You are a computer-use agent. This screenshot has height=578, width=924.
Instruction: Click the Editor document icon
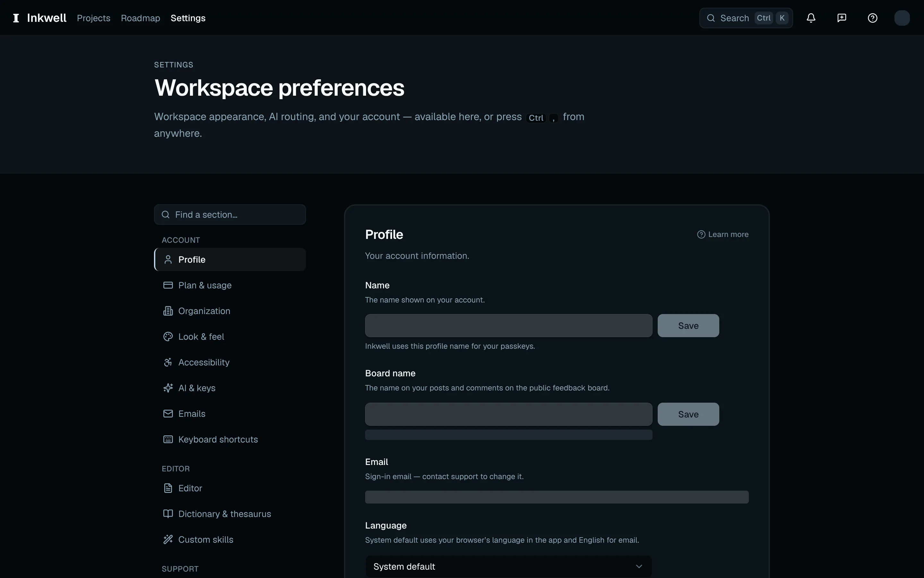point(168,488)
